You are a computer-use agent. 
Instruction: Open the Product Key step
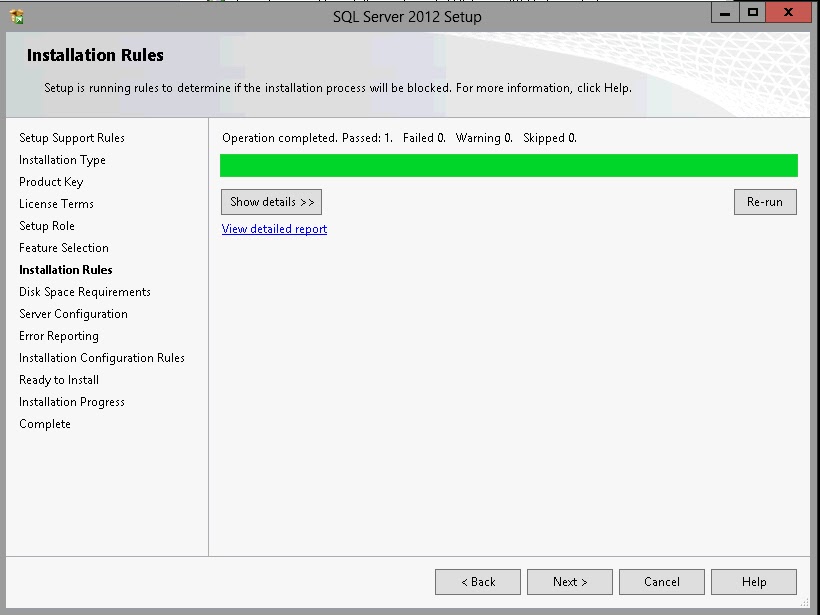tap(51, 181)
